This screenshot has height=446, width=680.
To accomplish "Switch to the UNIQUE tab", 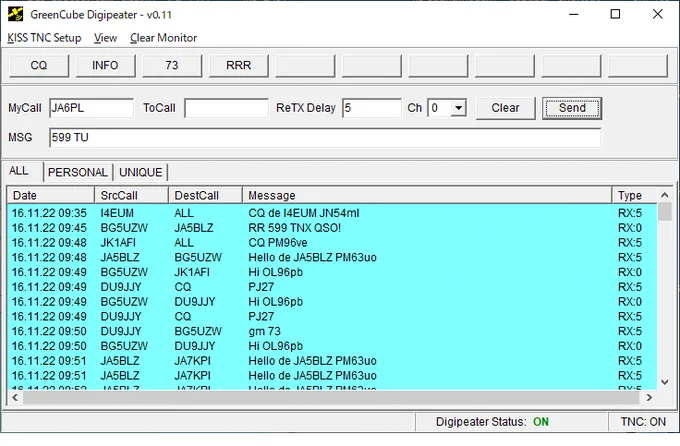I will click(x=141, y=172).
